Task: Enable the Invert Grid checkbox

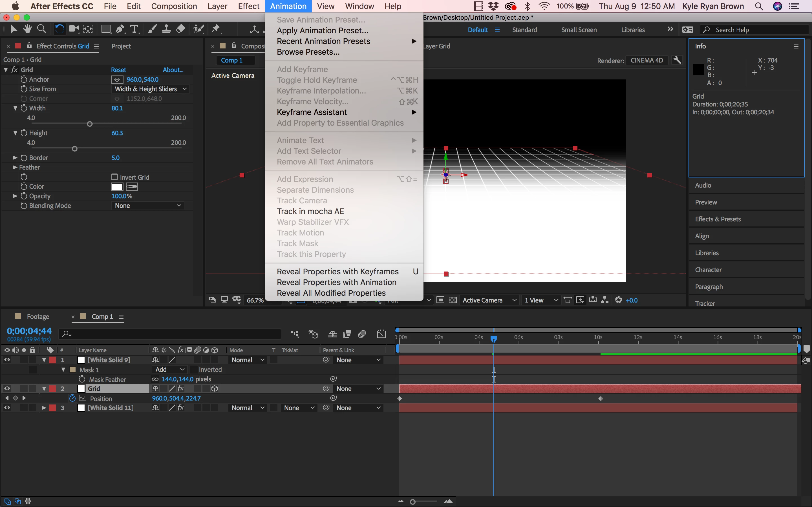Action: click(x=114, y=177)
